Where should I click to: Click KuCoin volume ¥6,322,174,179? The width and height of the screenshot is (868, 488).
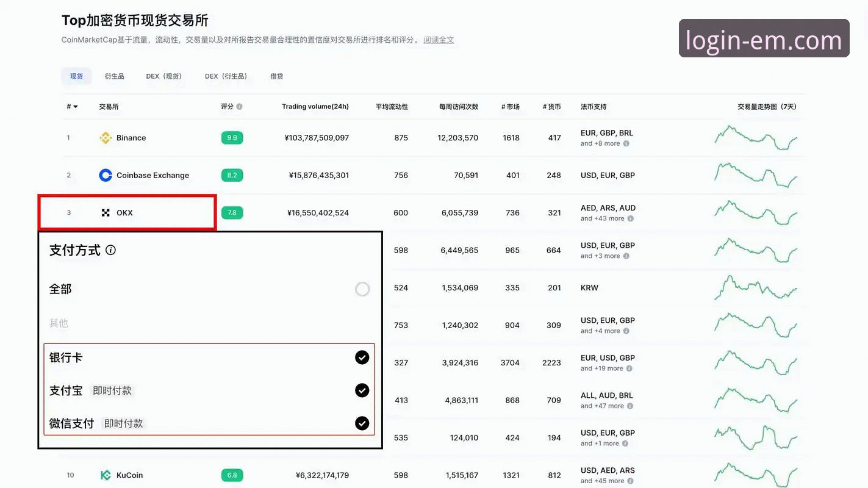click(x=322, y=475)
